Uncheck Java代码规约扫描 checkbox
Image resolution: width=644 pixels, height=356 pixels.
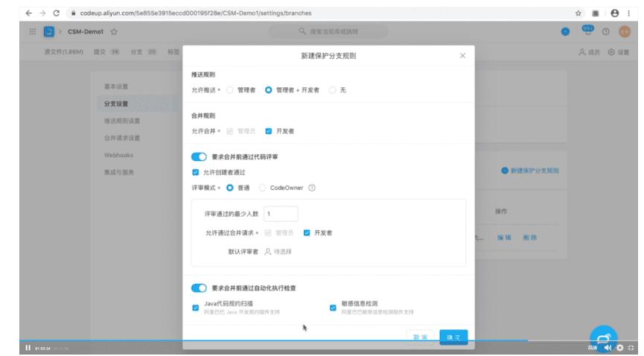click(x=196, y=308)
